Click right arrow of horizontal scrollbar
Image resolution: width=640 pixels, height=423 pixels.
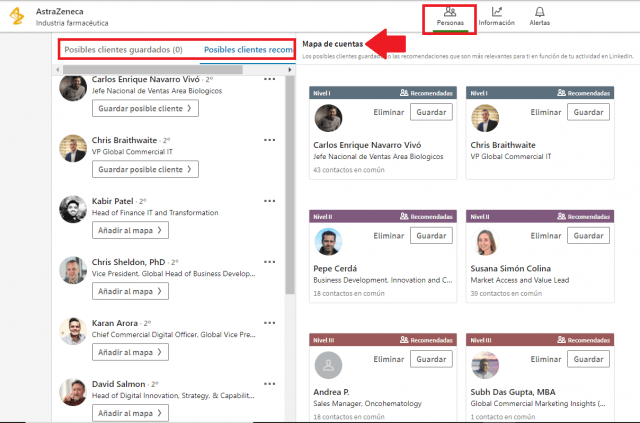pyautogui.click(x=290, y=70)
